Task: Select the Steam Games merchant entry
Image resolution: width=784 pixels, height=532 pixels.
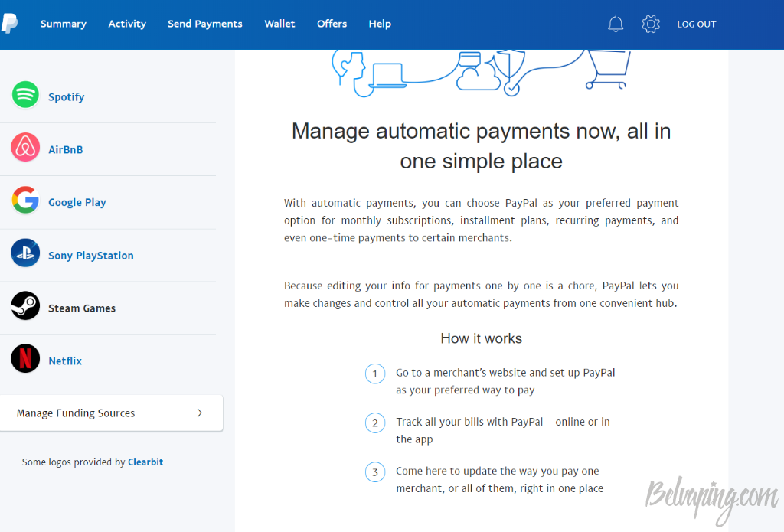Action: pyautogui.click(x=82, y=308)
